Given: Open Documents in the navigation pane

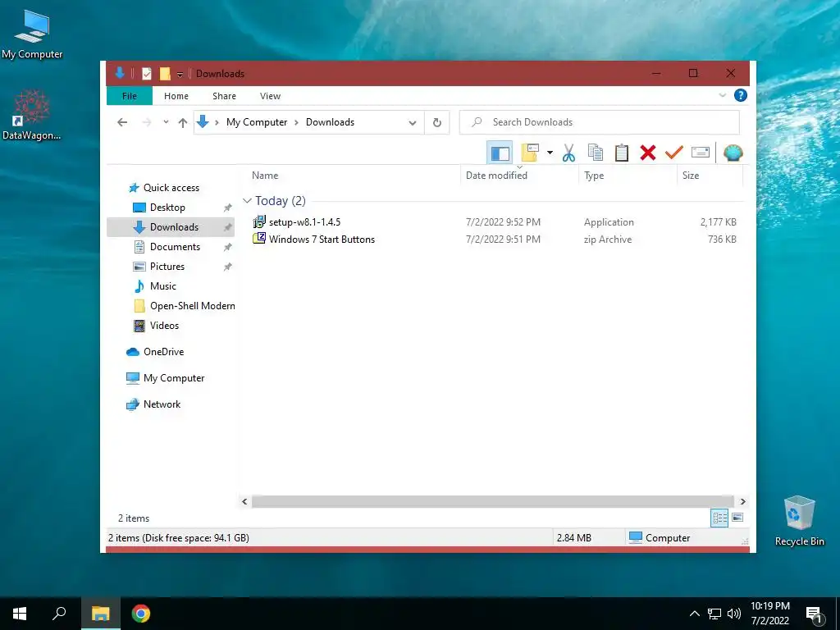Looking at the screenshot, I should pyautogui.click(x=175, y=247).
